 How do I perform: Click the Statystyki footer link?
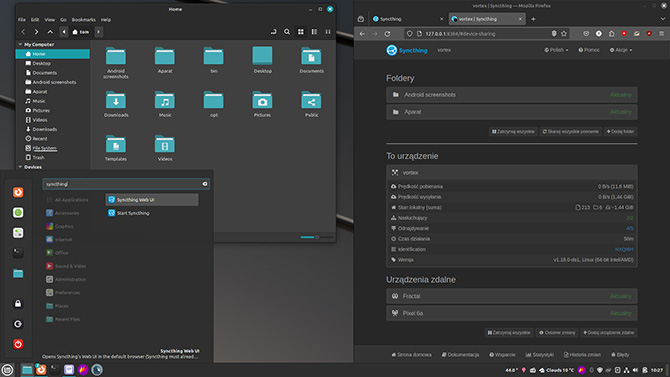540,355
